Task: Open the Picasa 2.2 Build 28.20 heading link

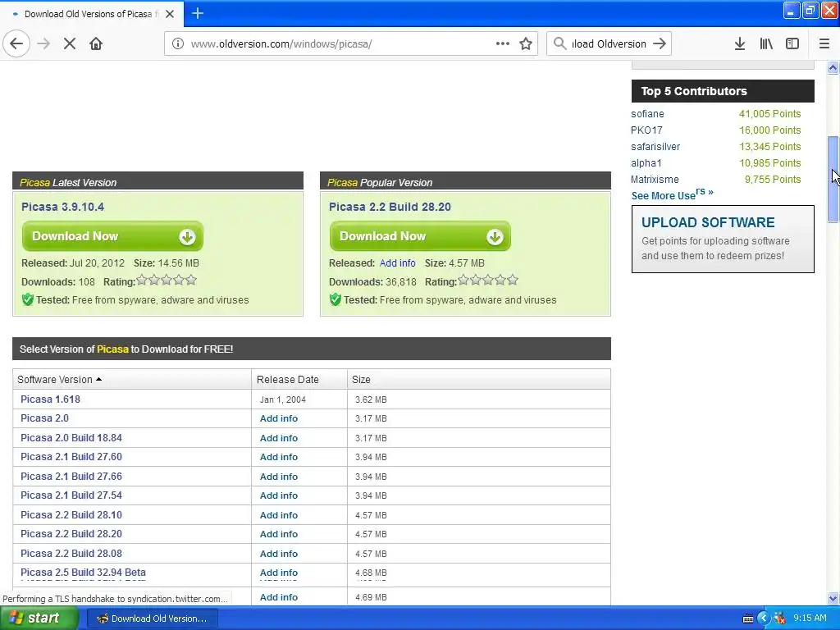Action: tap(390, 207)
